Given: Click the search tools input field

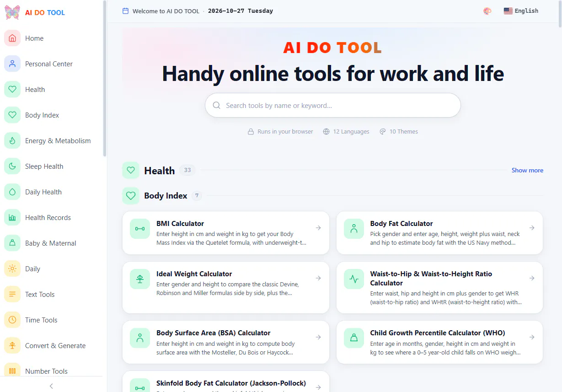Looking at the screenshot, I should pos(332,106).
